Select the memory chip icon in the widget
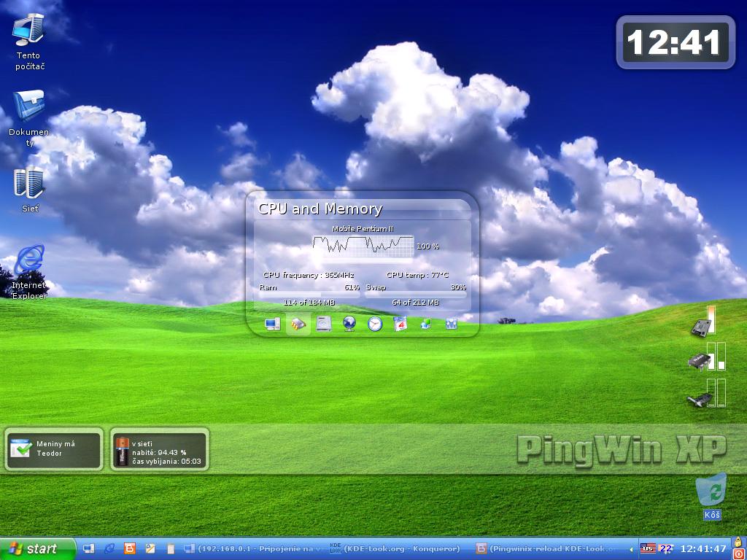The image size is (747, 560). coord(298,324)
